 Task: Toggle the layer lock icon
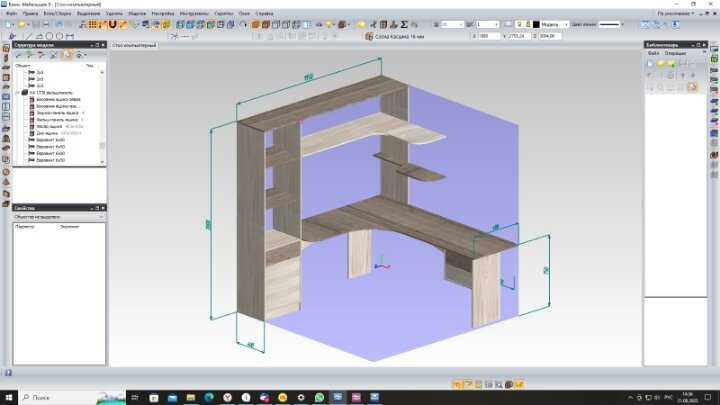528,24
